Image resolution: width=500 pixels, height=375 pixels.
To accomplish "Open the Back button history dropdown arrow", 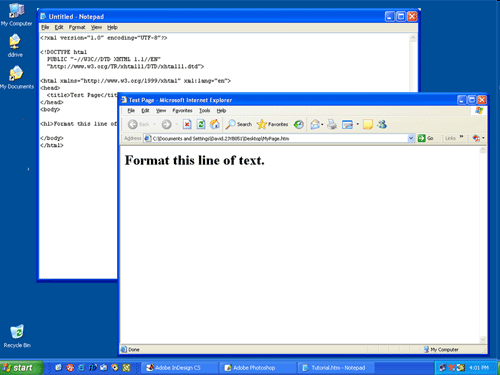I will pyautogui.click(x=155, y=124).
